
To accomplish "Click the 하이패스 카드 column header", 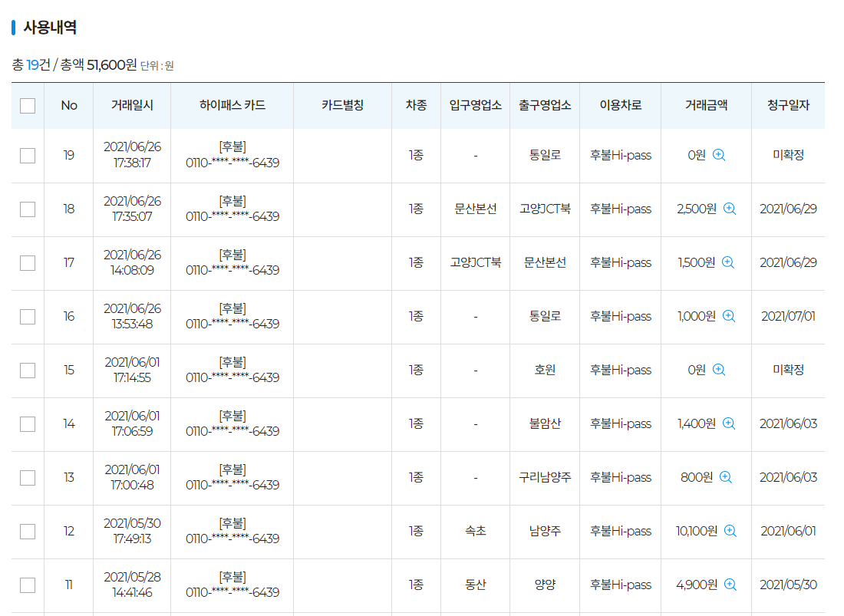I will pos(232,105).
